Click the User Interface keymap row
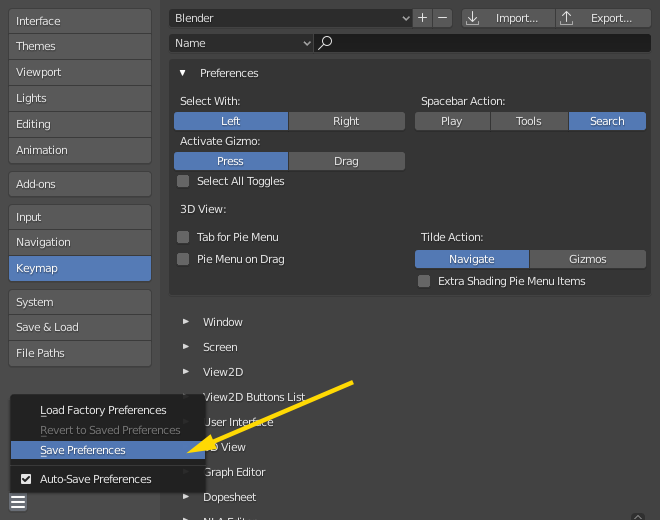The height and width of the screenshot is (520, 660). click(x=239, y=422)
